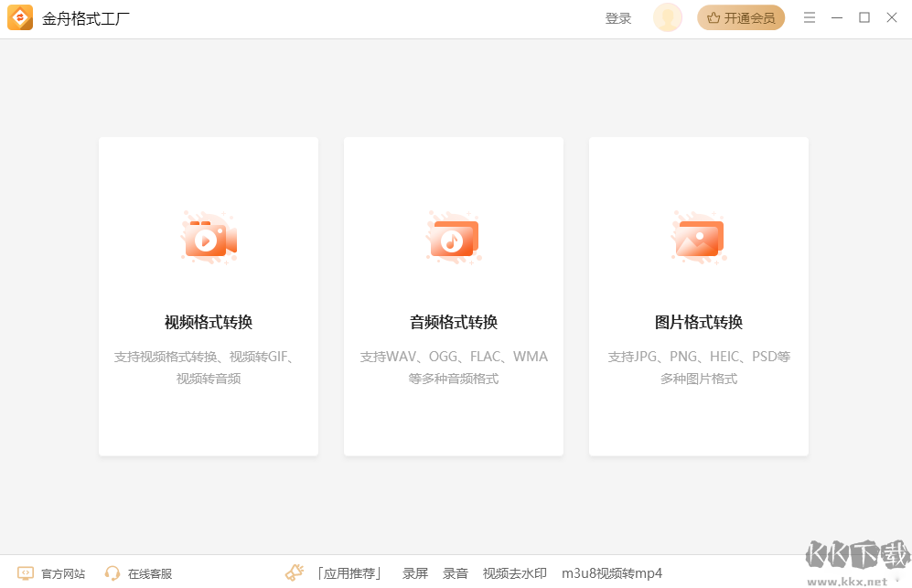Click the 登录 login link
Viewport: 912px width, 588px height.
click(x=617, y=17)
